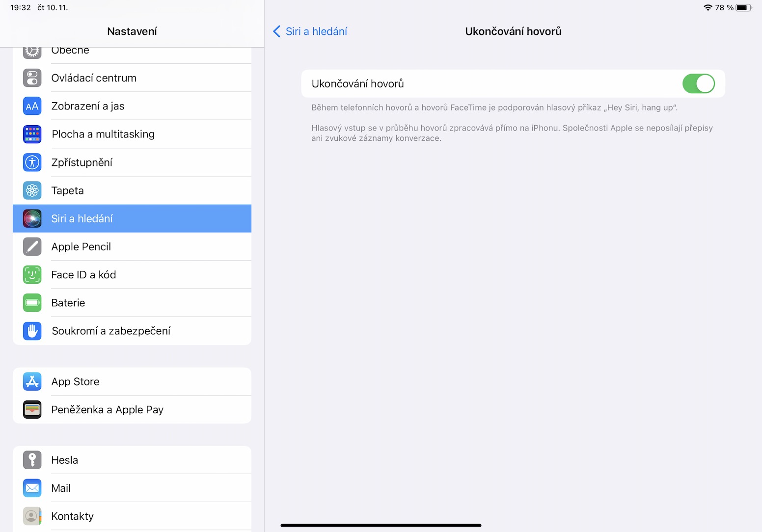Tap the green Baterie icon
The width and height of the screenshot is (762, 532).
(32, 303)
